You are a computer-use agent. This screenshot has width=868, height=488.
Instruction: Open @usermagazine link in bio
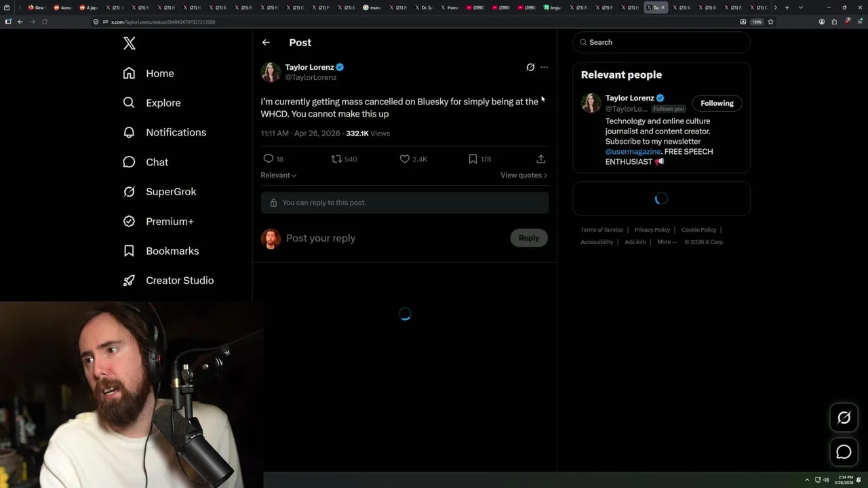[x=633, y=152]
